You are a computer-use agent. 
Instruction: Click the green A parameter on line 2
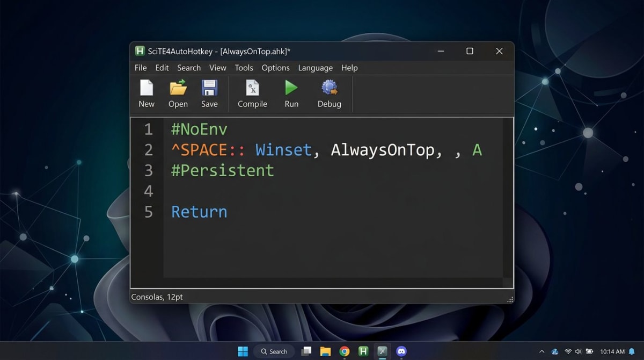(477, 150)
